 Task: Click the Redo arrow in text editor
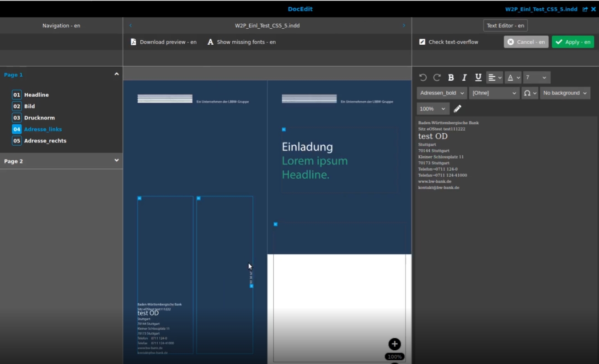pos(437,78)
